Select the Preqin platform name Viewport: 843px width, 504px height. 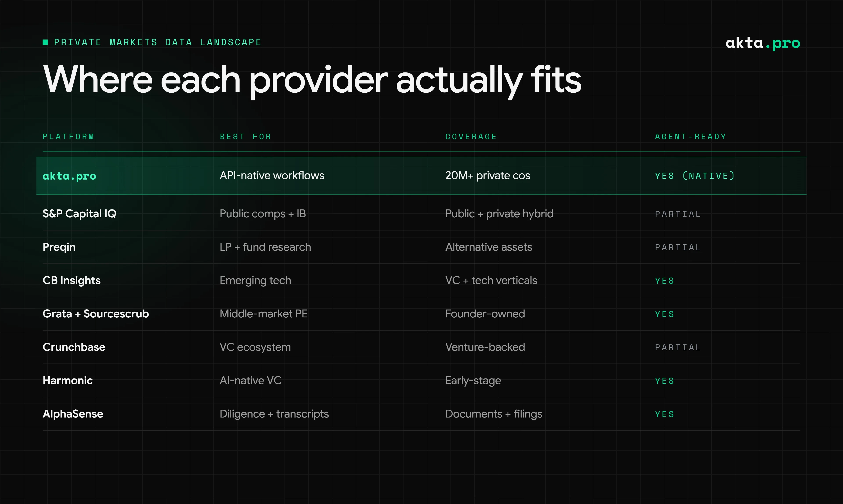(59, 247)
